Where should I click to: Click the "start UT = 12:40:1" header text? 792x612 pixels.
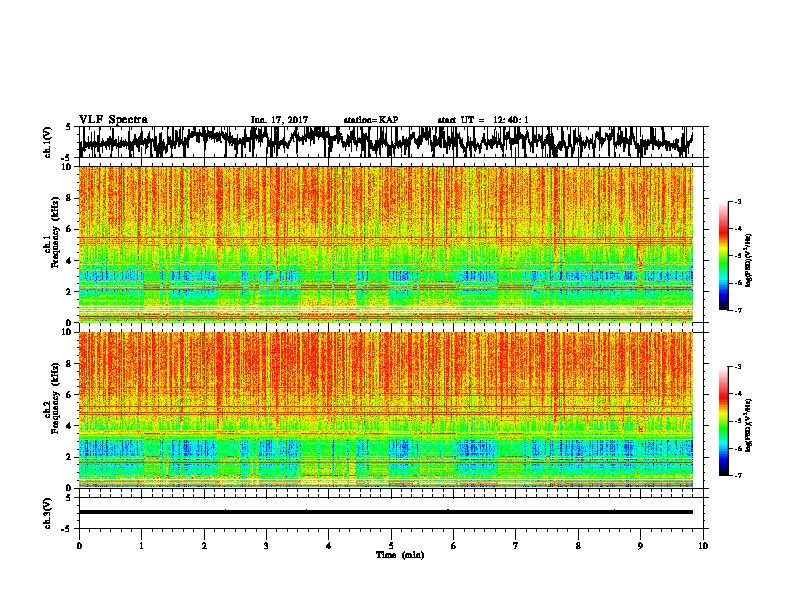(x=483, y=120)
